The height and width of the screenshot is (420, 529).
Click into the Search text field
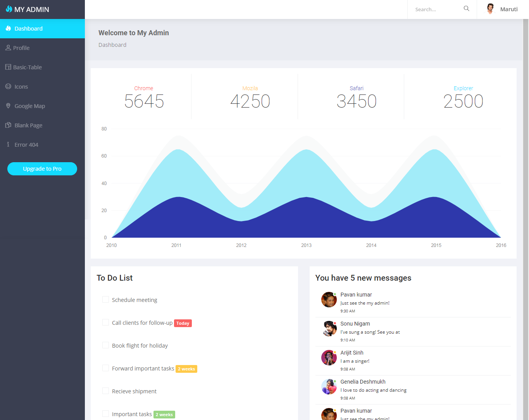click(436, 9)
